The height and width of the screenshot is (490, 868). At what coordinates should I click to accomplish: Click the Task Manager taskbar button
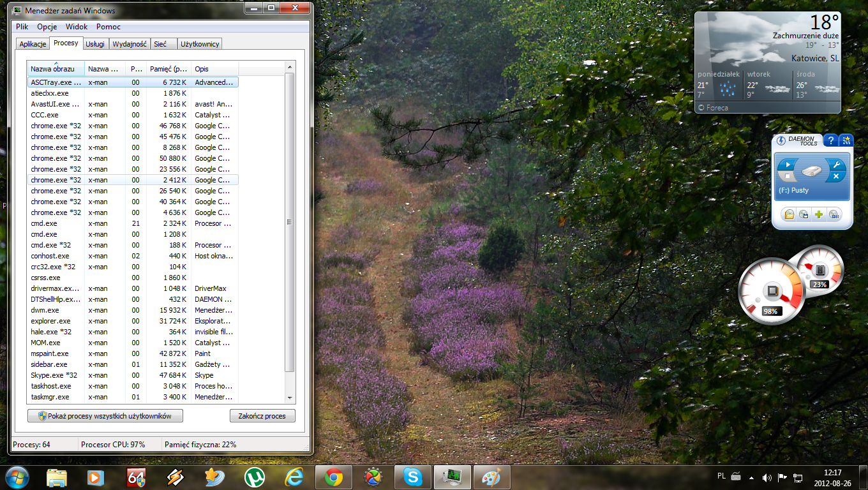[453, 477]
